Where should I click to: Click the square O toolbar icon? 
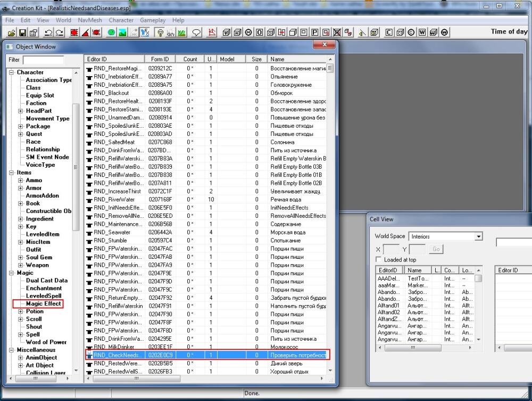[260, 32]
